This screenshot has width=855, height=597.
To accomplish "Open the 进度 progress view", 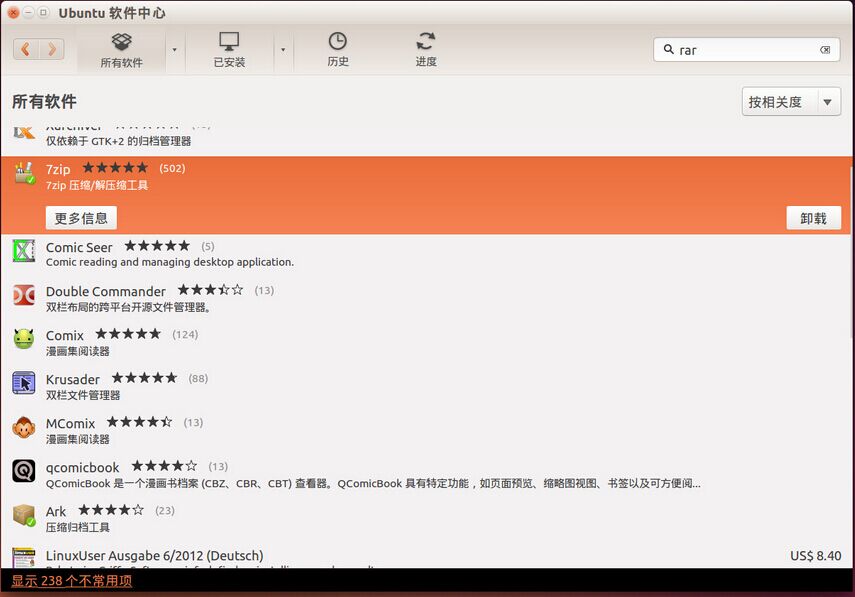I will (x=426, y=50).
